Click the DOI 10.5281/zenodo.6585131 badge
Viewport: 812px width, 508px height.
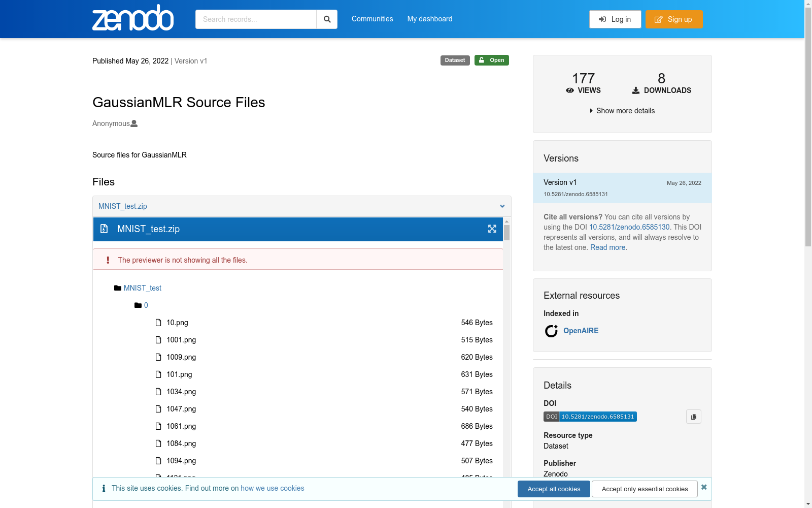(x=590, y=417)
